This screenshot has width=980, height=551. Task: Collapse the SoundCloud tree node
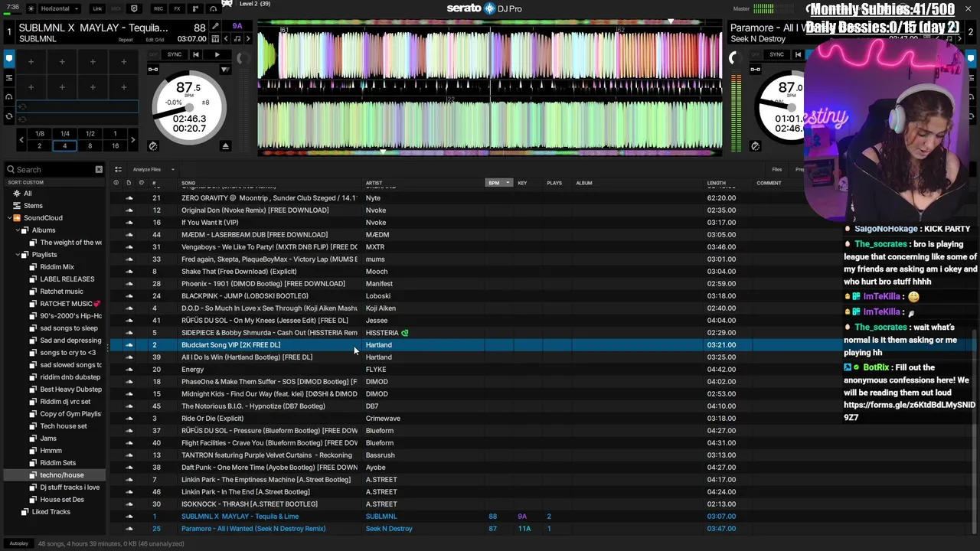click(9, 218)
